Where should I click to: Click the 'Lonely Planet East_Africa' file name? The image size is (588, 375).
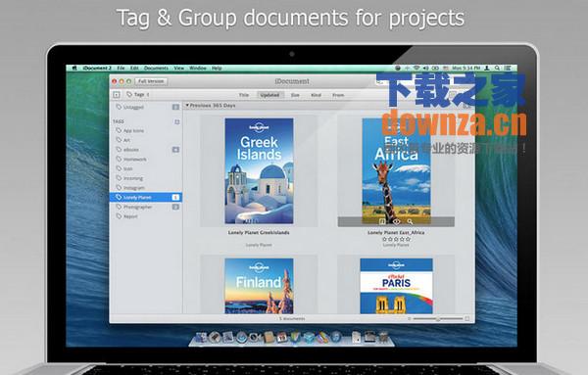pos(396,233)
